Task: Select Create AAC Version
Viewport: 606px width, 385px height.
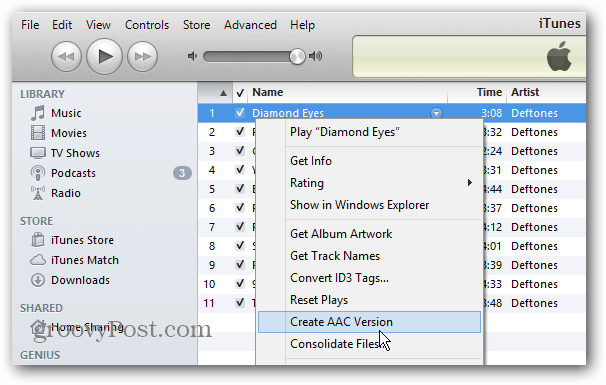Action: click(x=369, y=322)
